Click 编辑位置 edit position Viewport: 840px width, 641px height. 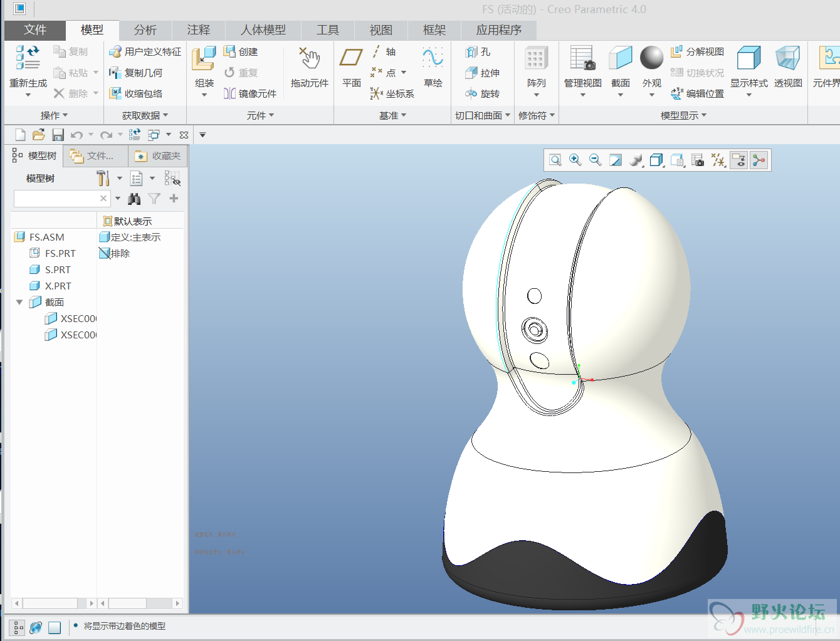(x=697, y=93)
